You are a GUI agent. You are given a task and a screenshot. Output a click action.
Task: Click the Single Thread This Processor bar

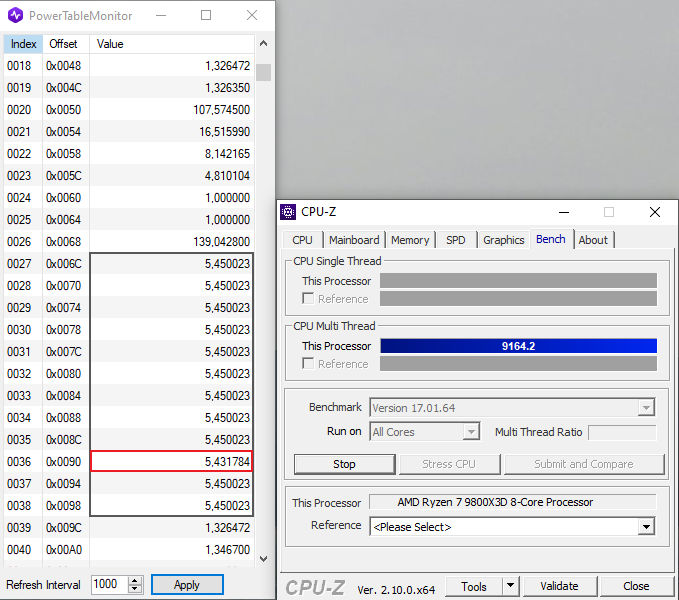518,281
